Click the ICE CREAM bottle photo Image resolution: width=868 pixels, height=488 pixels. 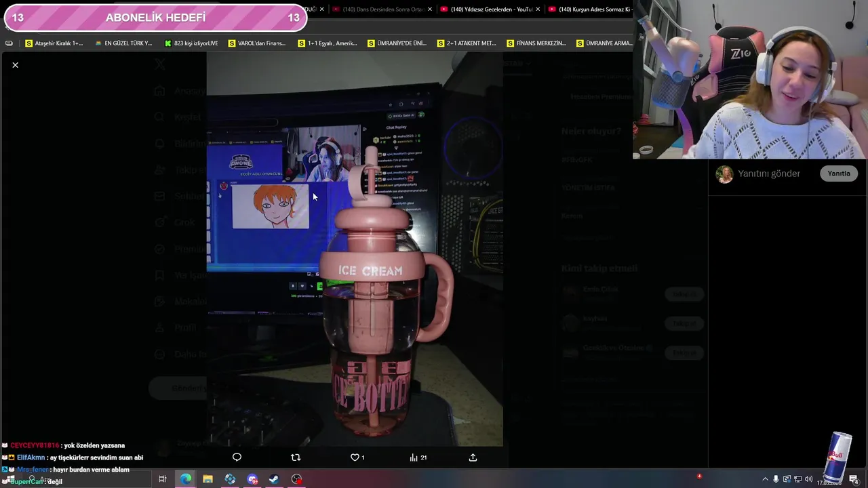pyautogui.click(x=355, y=249)
